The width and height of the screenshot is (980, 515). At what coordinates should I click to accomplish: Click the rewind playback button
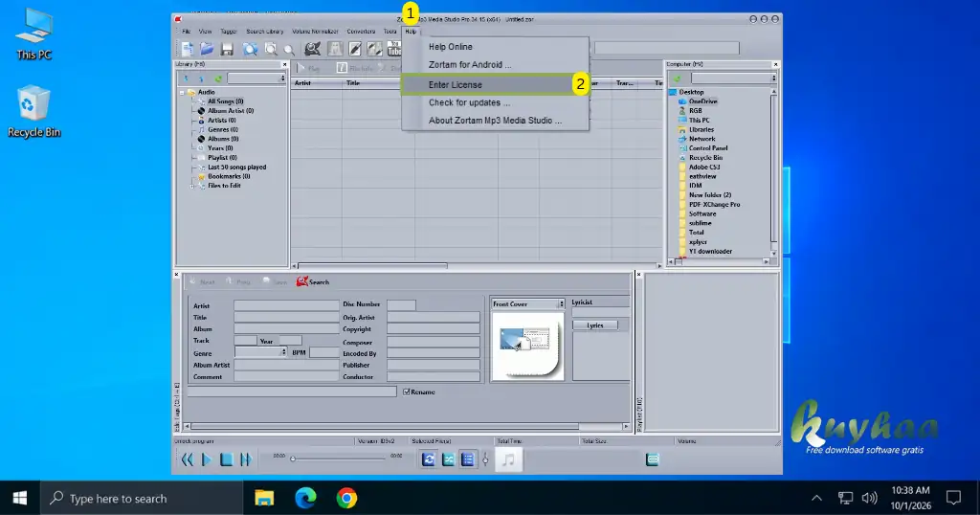188,460
